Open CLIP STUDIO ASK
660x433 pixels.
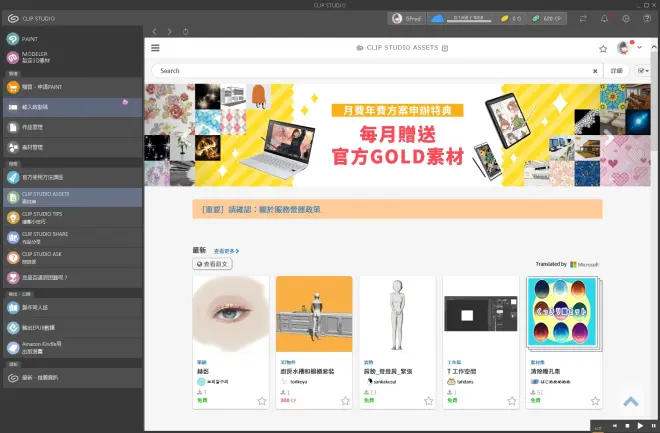pyautogui.click(x=72, y=258)
